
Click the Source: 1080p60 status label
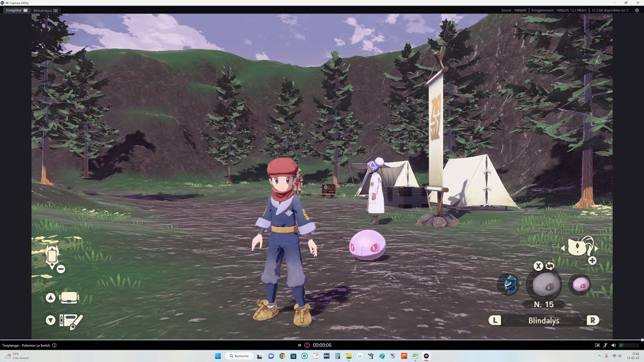pos(514,10)
